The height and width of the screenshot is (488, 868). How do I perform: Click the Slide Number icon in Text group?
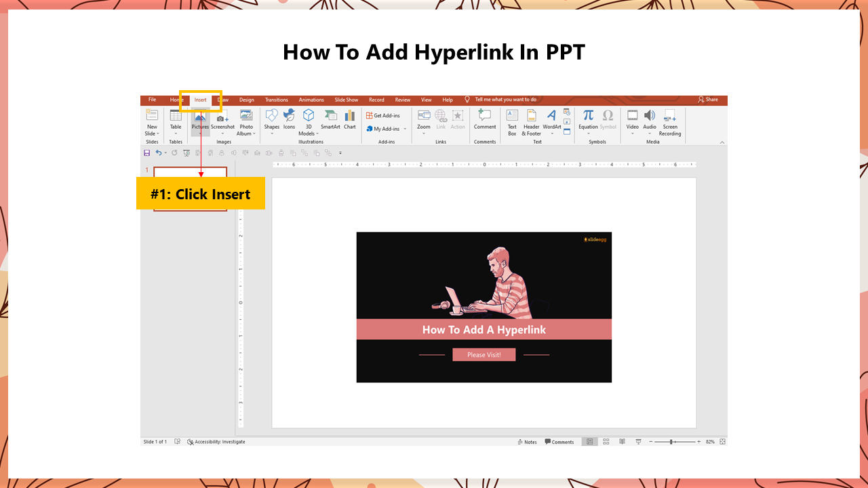tap(567, 122)
